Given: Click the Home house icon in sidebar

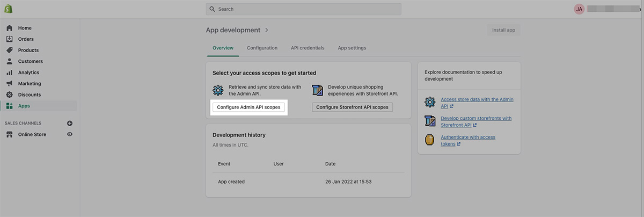Looking at the screenshot, I should 9,28.
